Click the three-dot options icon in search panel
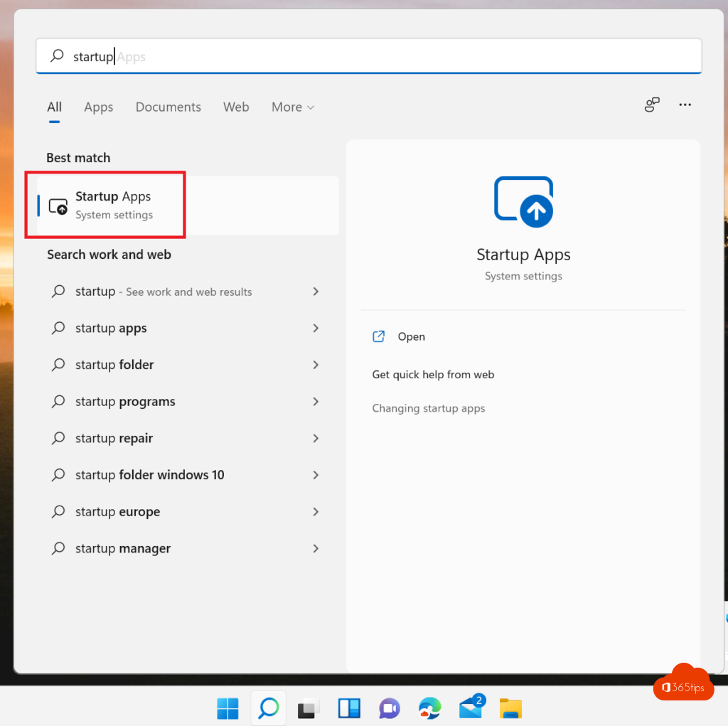The width and height of the screenshot is (728, 726). click(685, 105)
